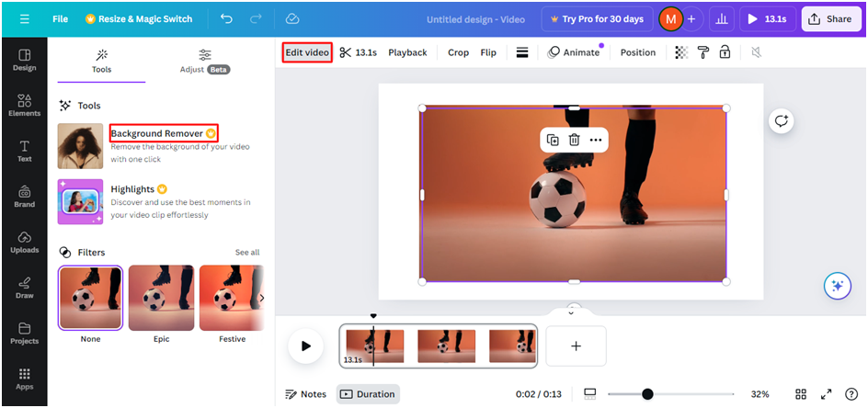Open more options three-dots menu
868x408 pixels.
(x=596, y=140)
